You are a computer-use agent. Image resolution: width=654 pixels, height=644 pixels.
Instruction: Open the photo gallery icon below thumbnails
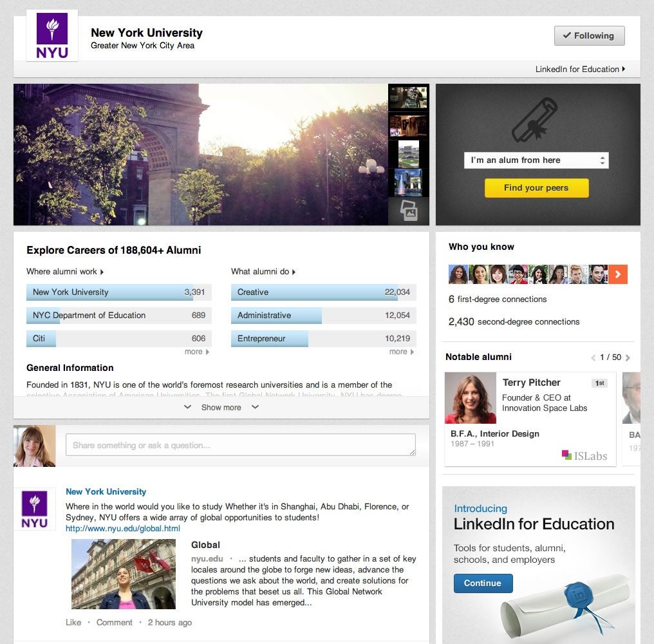click(x=409, y=211)
